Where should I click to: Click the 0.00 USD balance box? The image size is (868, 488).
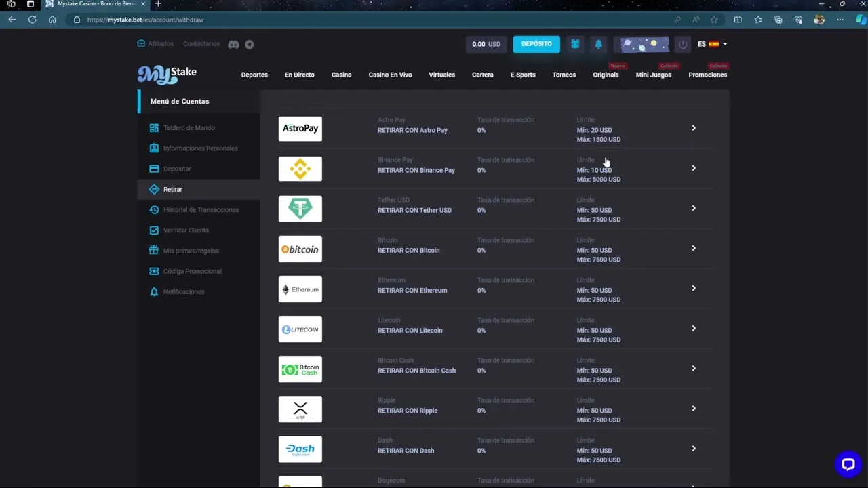pos(486,44)
